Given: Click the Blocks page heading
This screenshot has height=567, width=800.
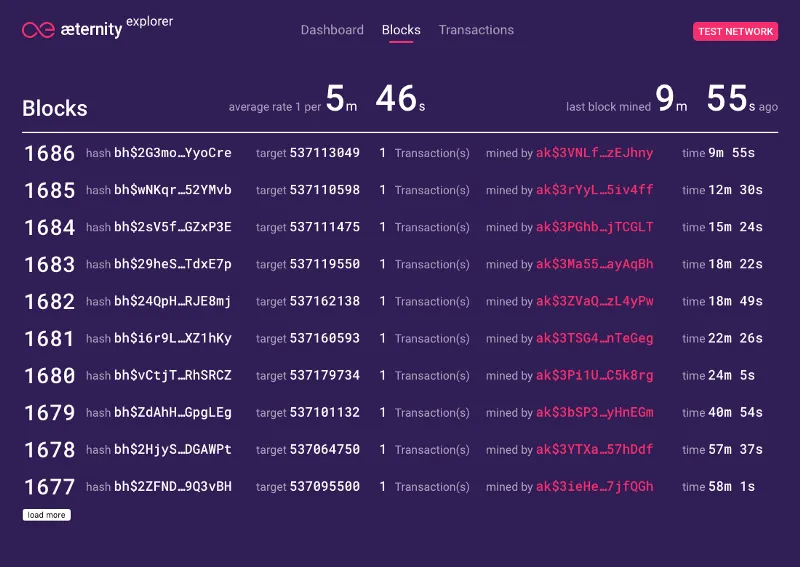Looking at the screenshot, I should 55,108.
